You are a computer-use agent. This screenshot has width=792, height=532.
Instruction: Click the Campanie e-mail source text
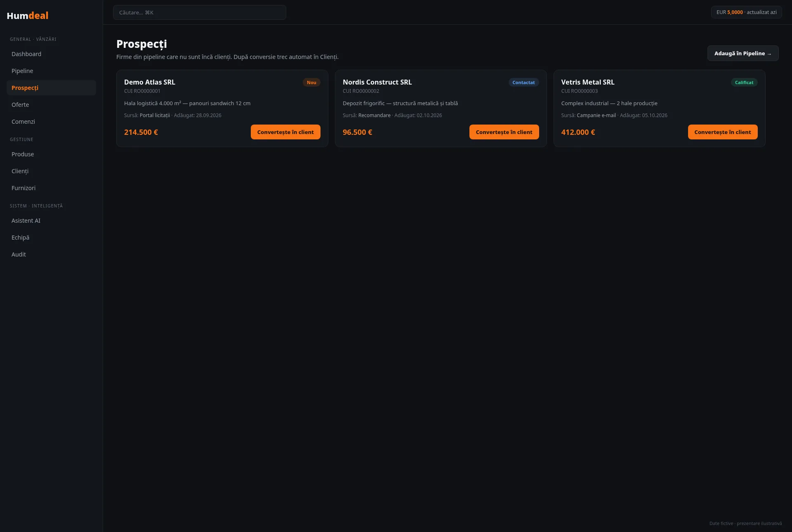point(596,115)
